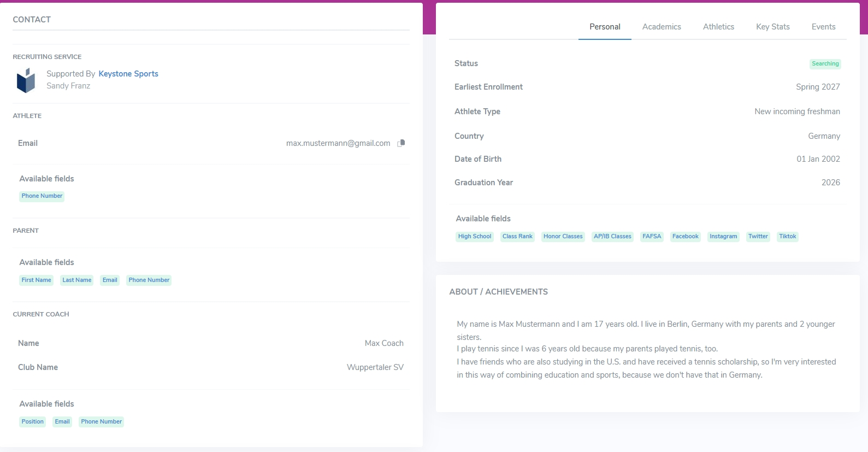Select the Personal tab
Screen dimensions: 868x452
click(605, 27)
